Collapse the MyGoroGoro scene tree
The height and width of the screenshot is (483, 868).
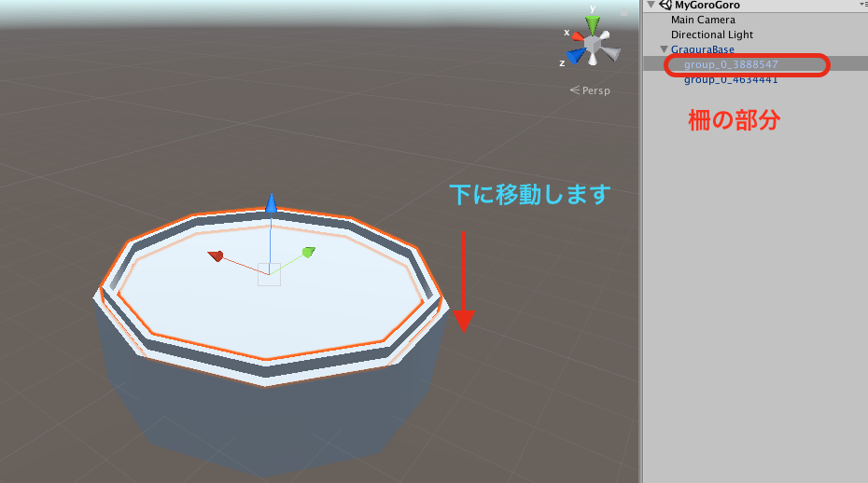click(x=651, y=6)
